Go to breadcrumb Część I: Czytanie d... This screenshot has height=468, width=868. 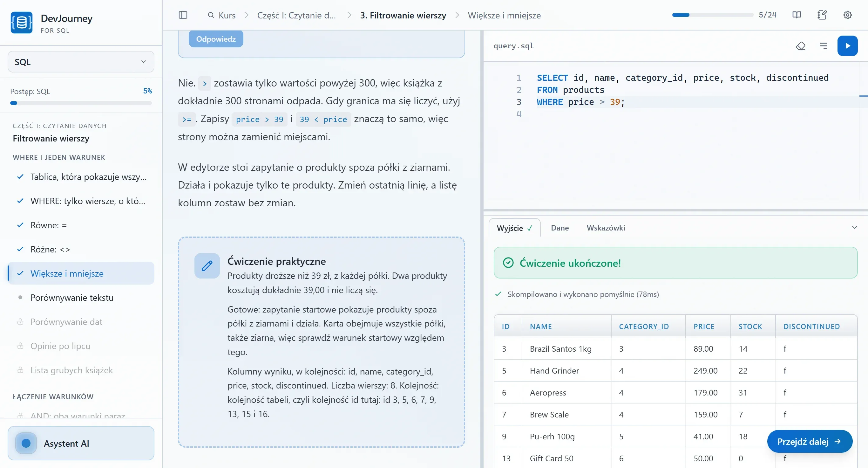click(296, 15)
